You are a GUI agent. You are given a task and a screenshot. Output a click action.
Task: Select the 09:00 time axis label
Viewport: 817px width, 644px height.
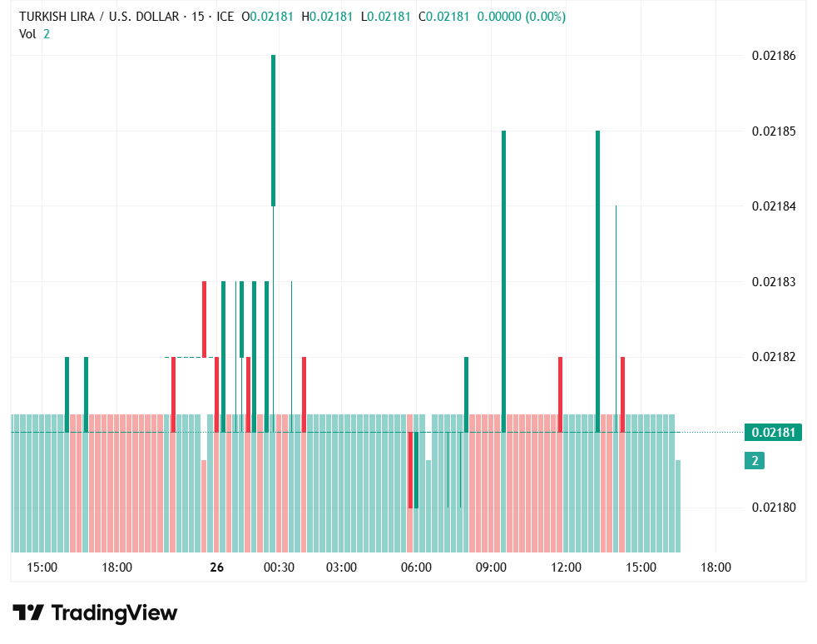tap(491, 567)
